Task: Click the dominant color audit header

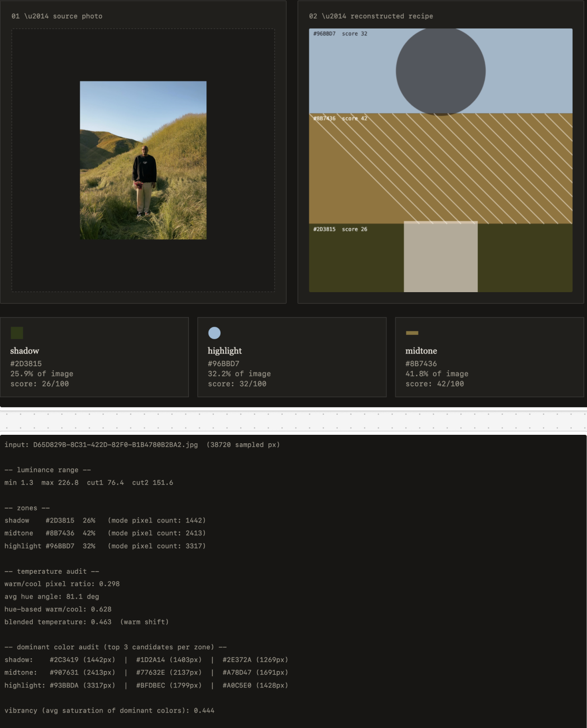Action: 116,647
